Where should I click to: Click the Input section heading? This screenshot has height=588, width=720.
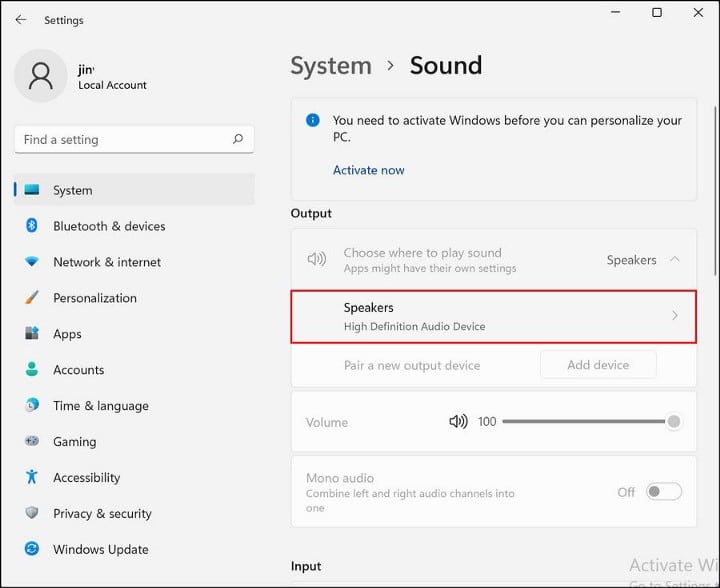tap(306, 566)
